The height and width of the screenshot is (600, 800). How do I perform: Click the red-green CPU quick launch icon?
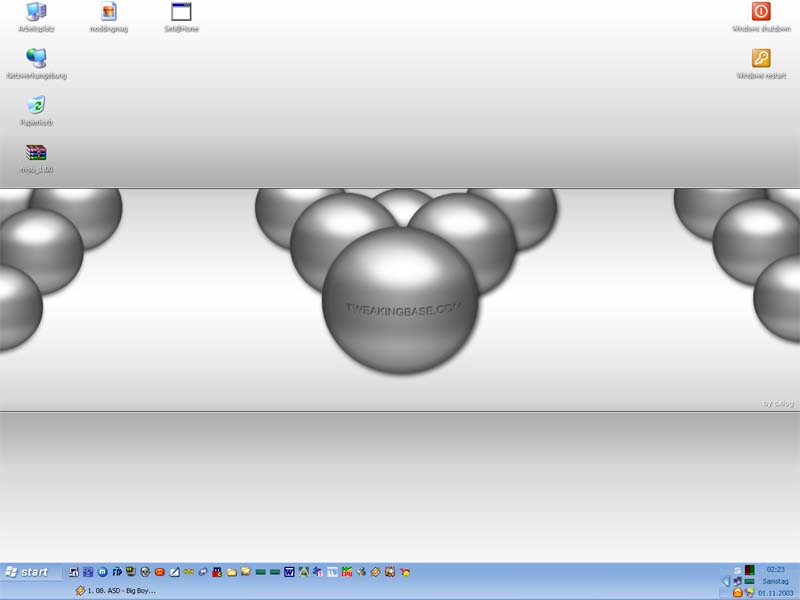coord(346,572)
